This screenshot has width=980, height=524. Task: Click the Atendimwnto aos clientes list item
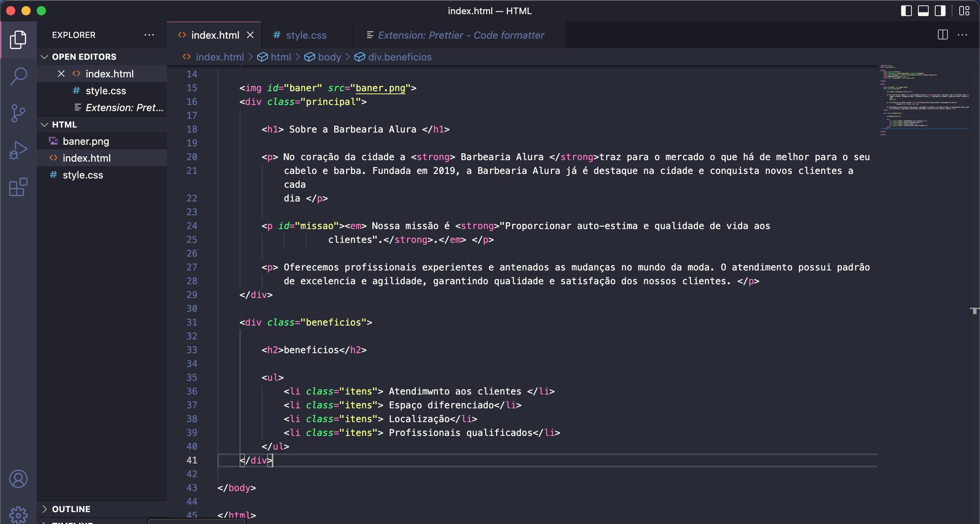(419, 391)
